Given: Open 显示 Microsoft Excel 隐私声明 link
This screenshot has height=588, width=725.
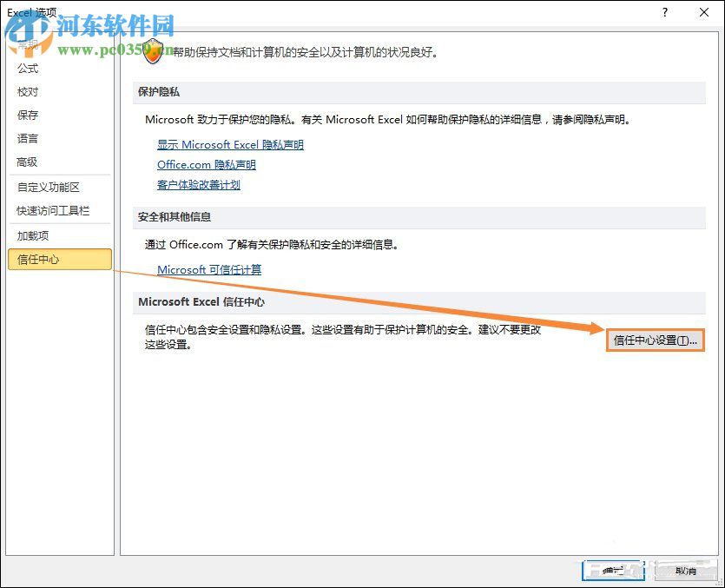Looking at the screenshot, I should click(x=229, y=144).
